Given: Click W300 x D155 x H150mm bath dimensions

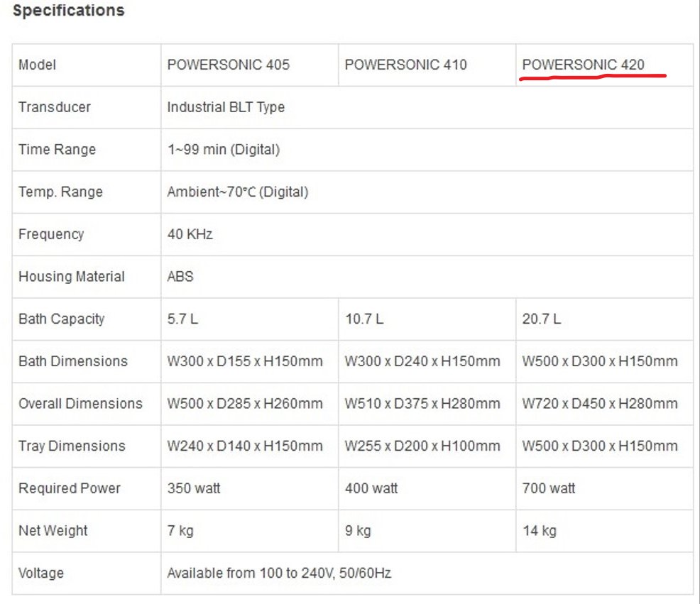Looking at the screenshot, I should (244, 361).
